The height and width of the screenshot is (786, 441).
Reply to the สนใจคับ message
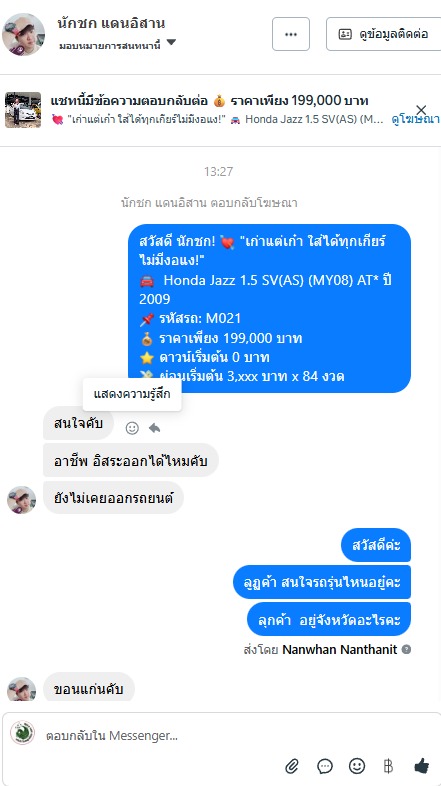[x=154, y=428]
